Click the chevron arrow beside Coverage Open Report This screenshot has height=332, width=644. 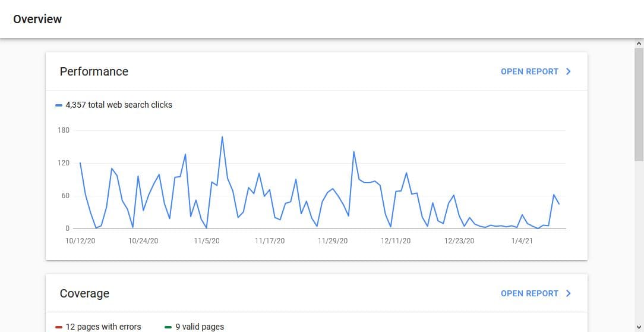click(569, 293)
